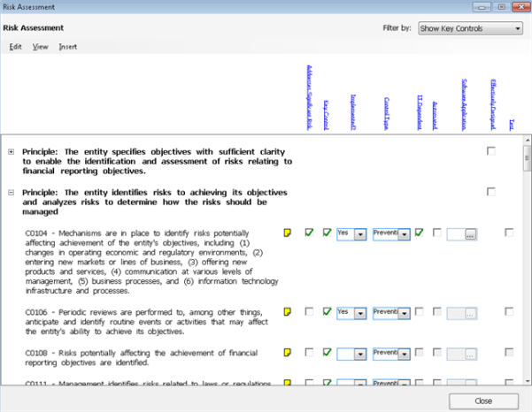Image resolution: width=532 pixels, height=412 pixels.
Task: Open the Filter by Show Key Controls dropdown
Action: click(470, 28)
